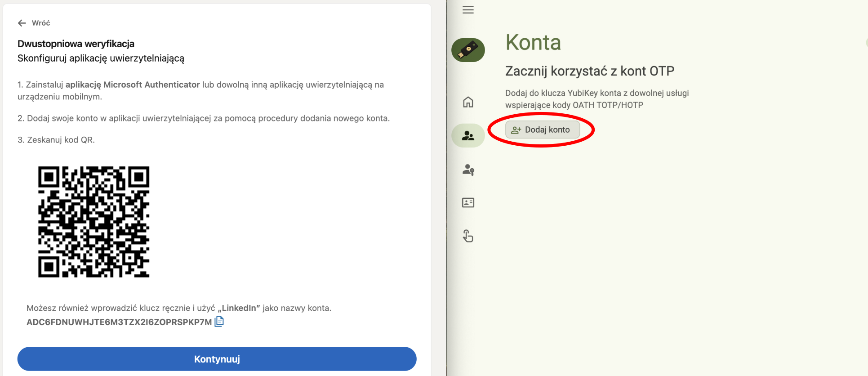This screenshot has height=376, width=868.
Task: Click the Konta page heading
Action: [533, 43]
